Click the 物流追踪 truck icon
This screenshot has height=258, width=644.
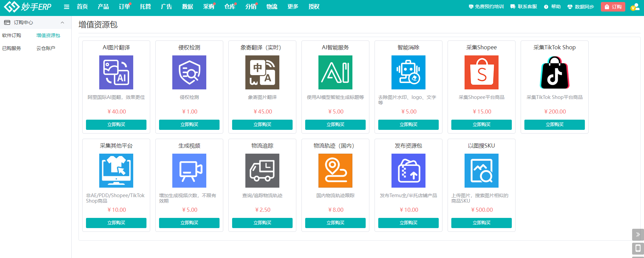[x=262, y=171]
